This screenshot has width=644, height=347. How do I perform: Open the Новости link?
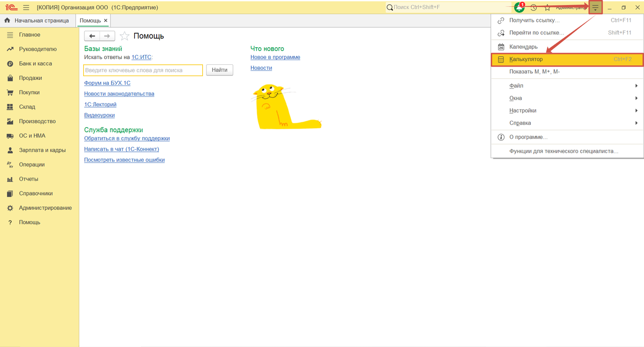point(261,68)
